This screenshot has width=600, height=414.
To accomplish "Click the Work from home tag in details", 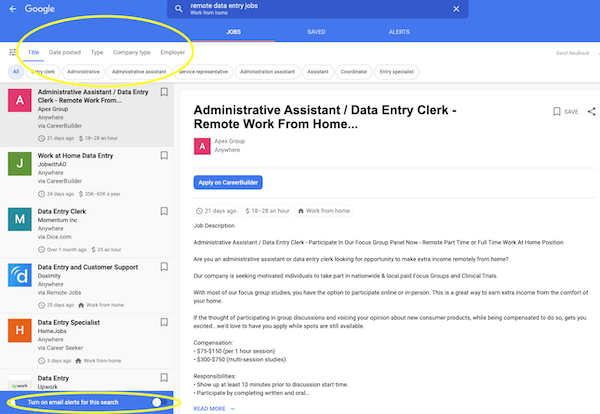I will pos(323,211).
